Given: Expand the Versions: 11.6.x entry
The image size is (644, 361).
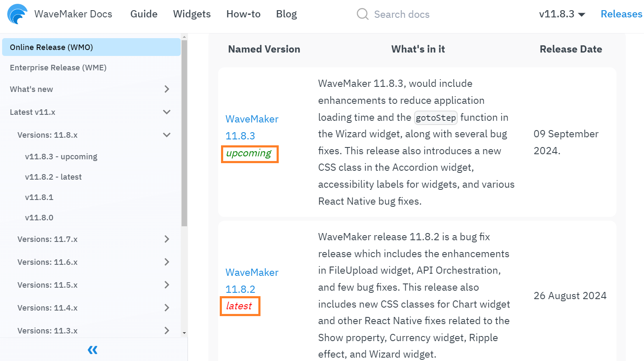Looking at the screenshot, I should point(167,262).
